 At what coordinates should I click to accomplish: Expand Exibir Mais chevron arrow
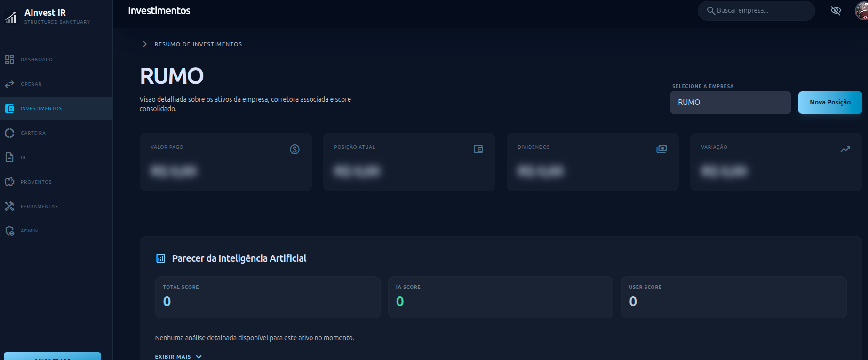pos(199,357)
